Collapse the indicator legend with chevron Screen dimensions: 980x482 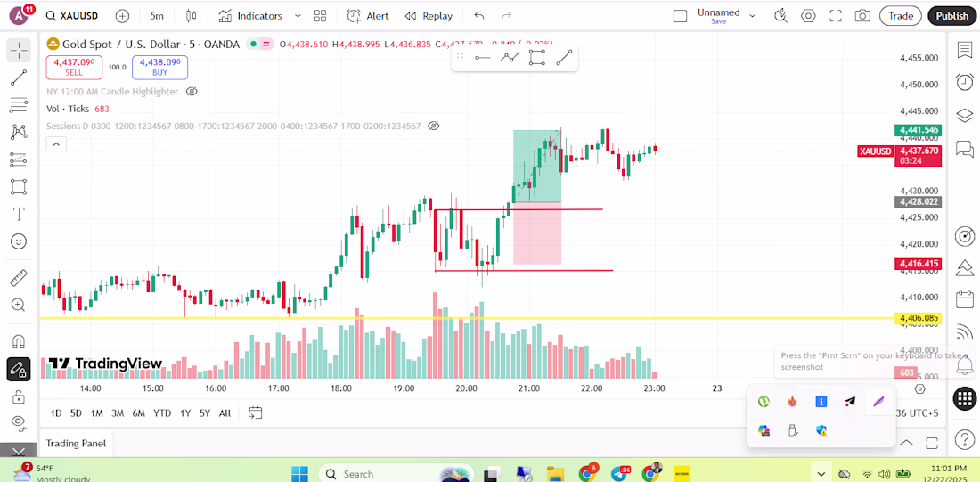click(56, 144)
